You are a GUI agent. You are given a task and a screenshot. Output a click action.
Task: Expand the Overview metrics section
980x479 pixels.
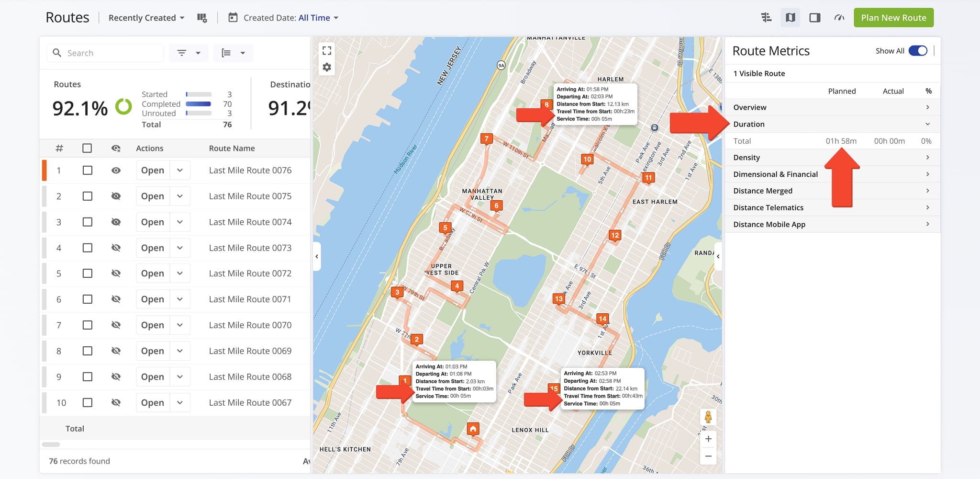click(x=833, y=107)
